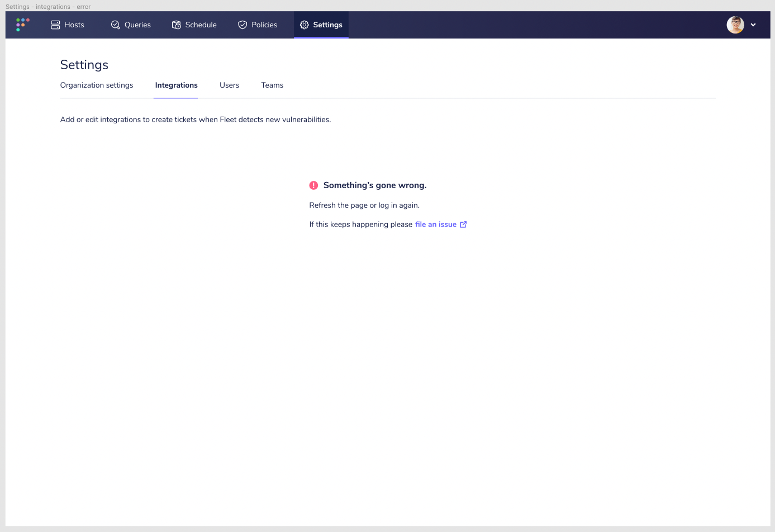Open the Users tab
Screen dimensions: 775x532
tap(229, 85)
